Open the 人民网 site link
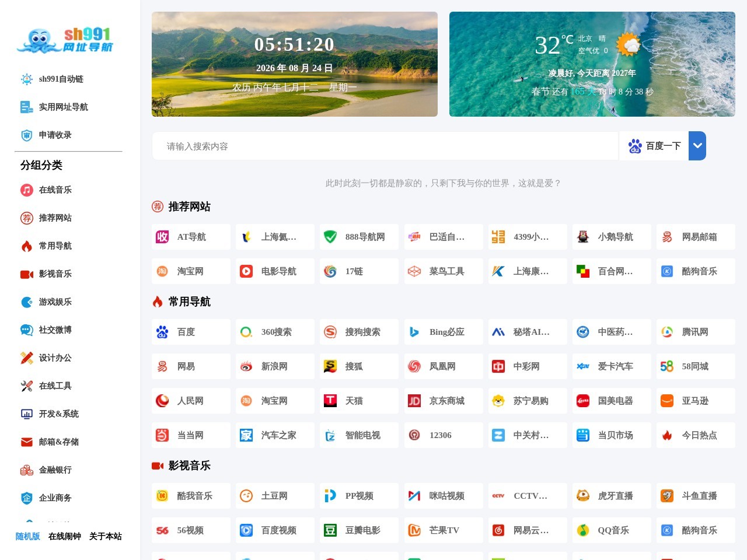This screenshot has width=747, height=560. [191, 401]
